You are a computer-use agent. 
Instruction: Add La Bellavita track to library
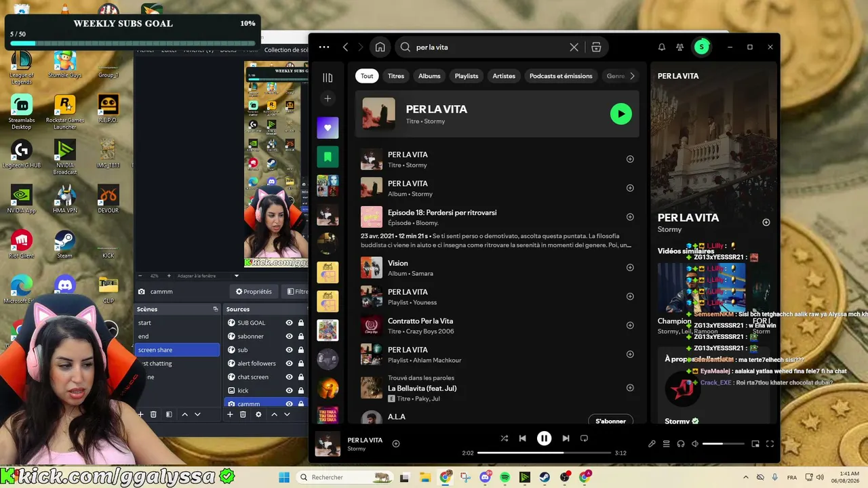[x=630, y=388]
